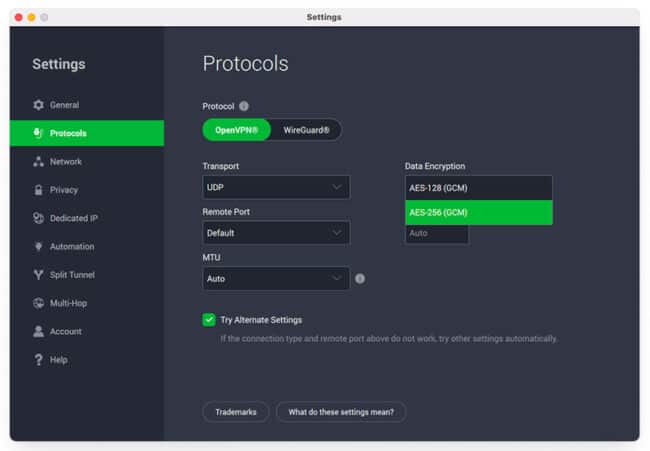Click the Transport dropdown chevron arrow

337,187
